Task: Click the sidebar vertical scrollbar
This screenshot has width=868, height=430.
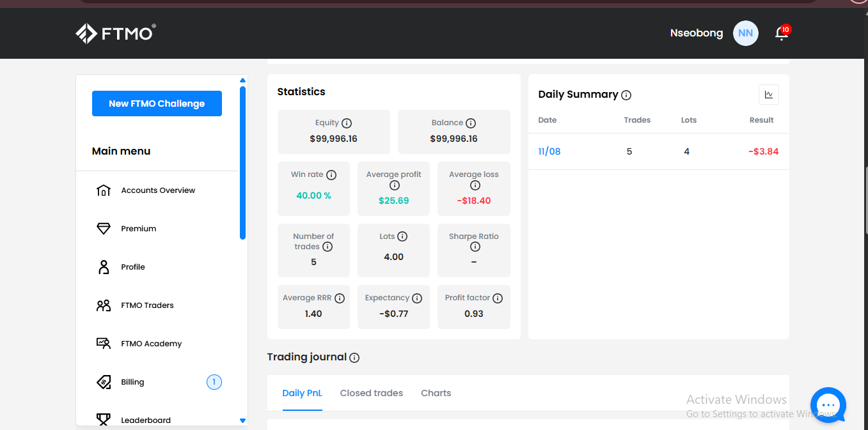Action: click(242, 163)
